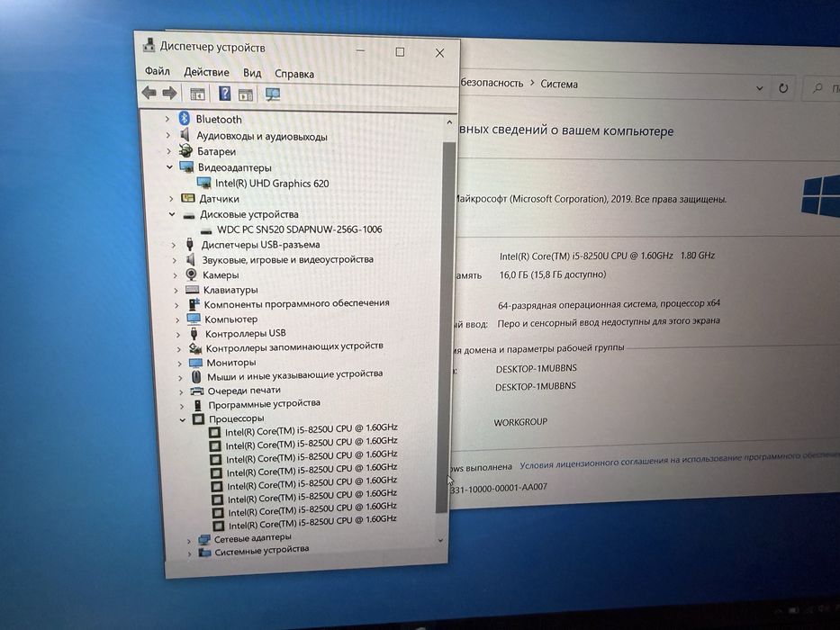Image resolution: width=840 pixels, height=630 pixels.
Task: Click the Дисковые устройства drive icon
Action: (188, 215)
